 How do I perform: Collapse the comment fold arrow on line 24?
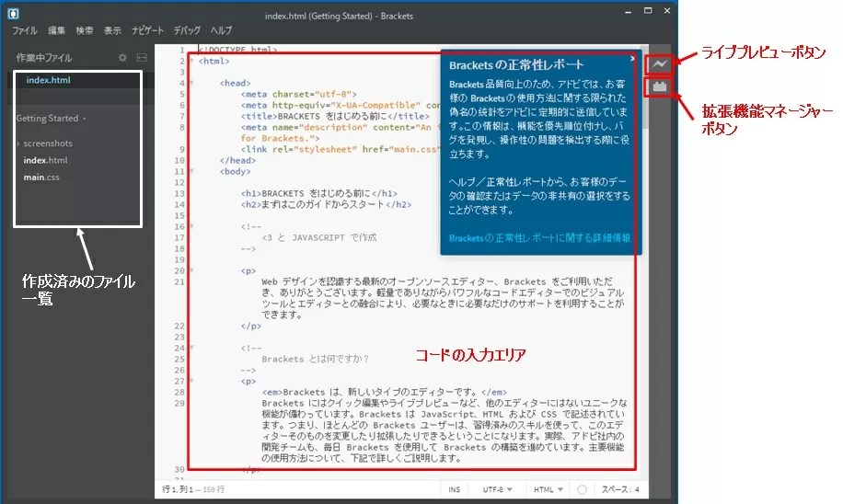[192, 348]
